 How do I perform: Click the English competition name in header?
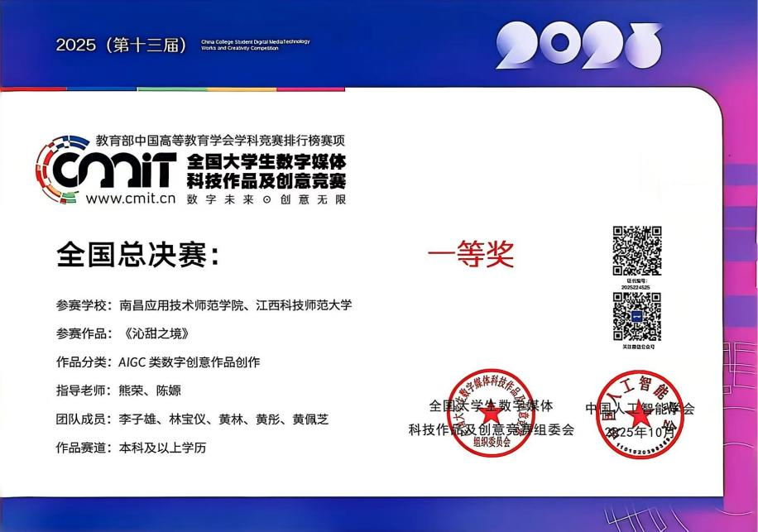[255, 45]
